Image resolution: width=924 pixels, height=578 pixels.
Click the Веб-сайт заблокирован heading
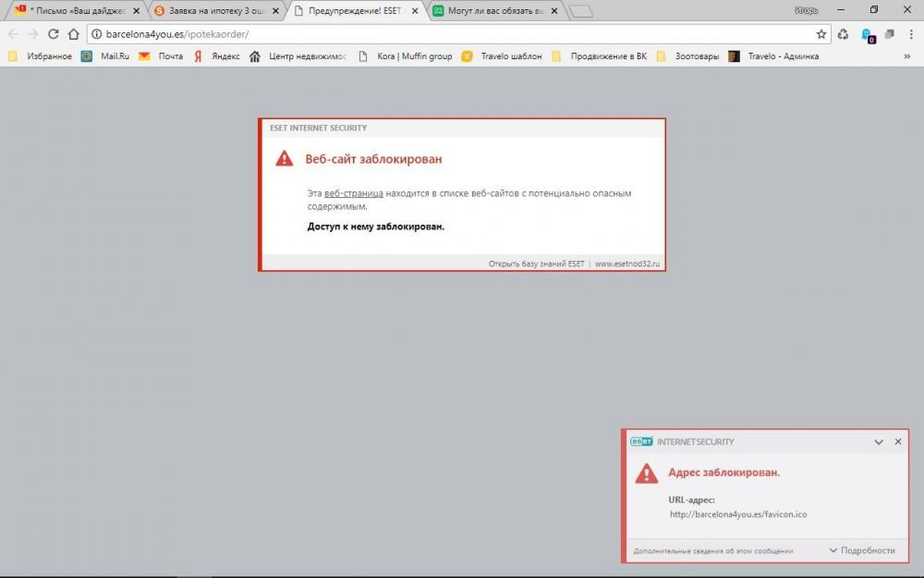pyautogui.click(x=373, y=159)
